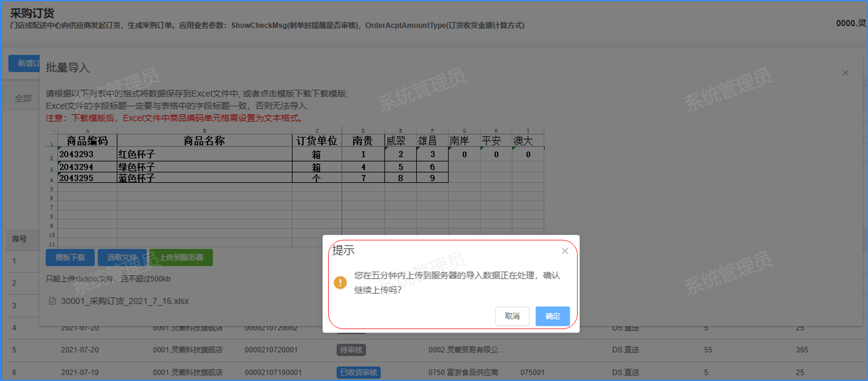Screen dimensions: 868x381
Task: Click row number 1 in 序号 column
Action: [x=14, y=261]
